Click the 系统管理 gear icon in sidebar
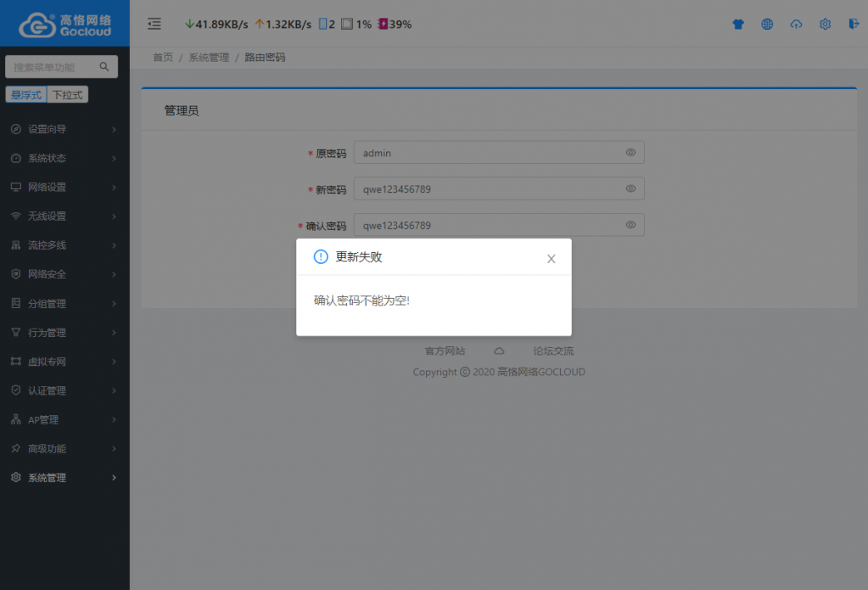Screen dimensions: 868x590 pyautogui.click(x=16, y=477)
